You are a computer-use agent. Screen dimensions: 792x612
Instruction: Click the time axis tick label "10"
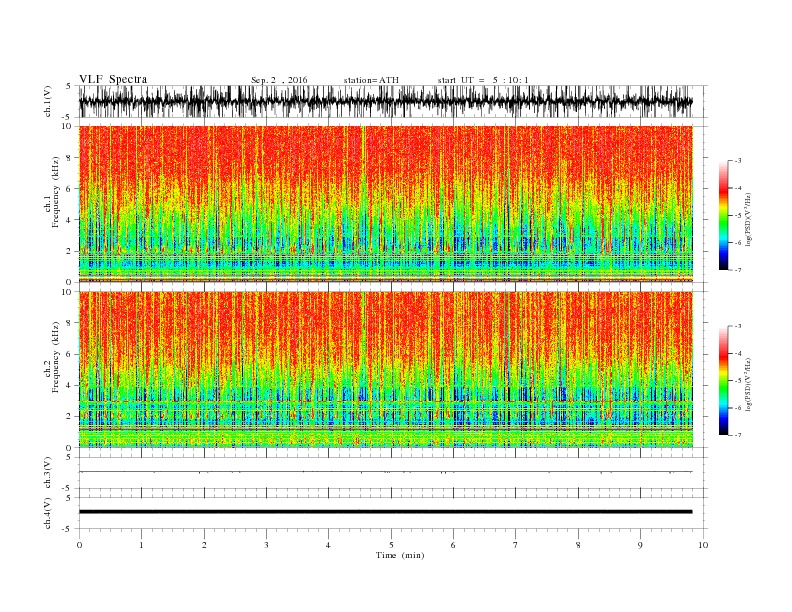point(703,545)
